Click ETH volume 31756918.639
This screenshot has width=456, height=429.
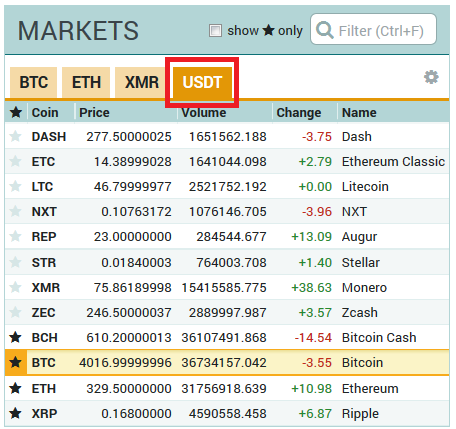(224, 389)
